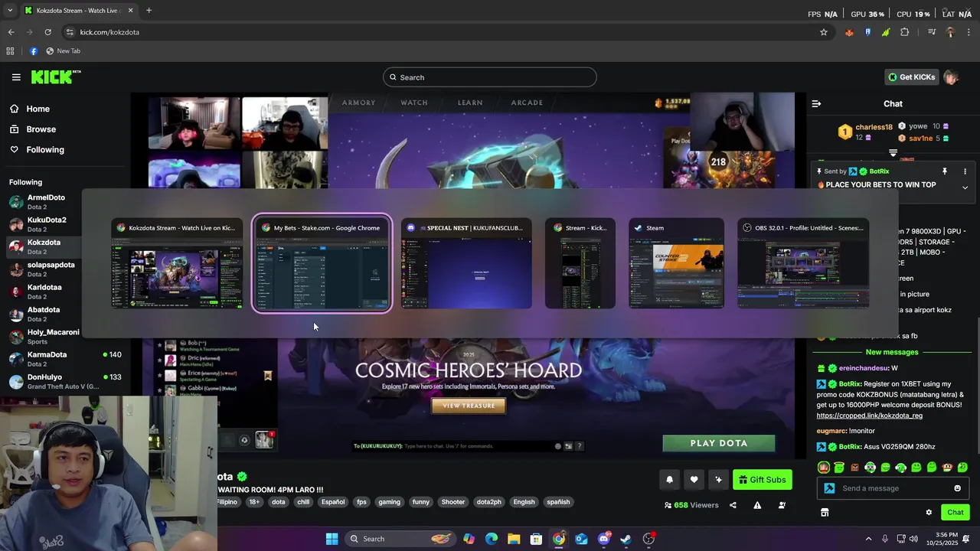This screenshot has height=551, width=980.
Task: Enable stream notifications bell
Action: coord(669,480)
